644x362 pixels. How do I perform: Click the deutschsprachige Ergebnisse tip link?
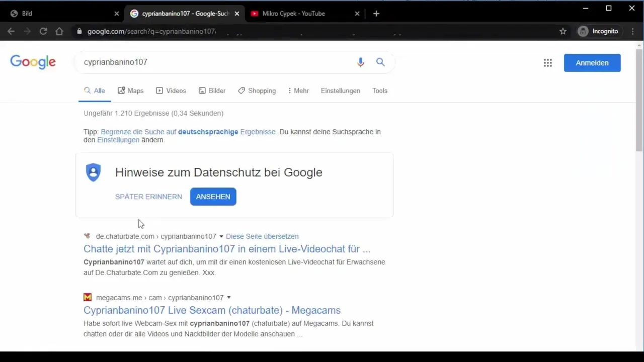[188, 132]
